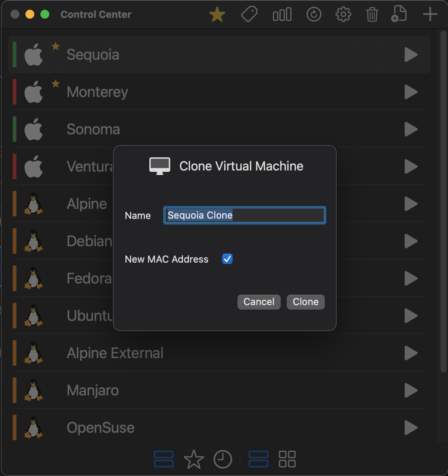Click the Apple logo icon for Ventura

click(x=34, y=166)
